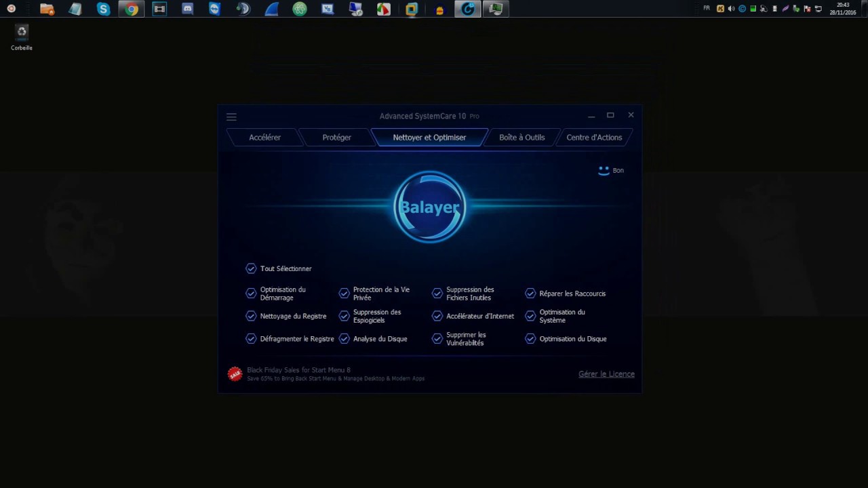This screenshot has width=868, height=488.
Task: Open Skype from the taskbar
Action: 103,9
